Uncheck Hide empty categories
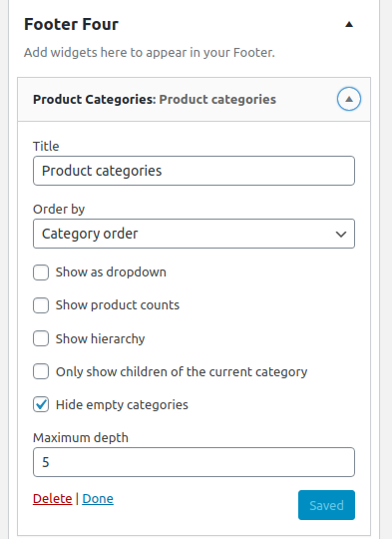The image size is (392, 539). pyautogui.click(x=41, y=404)
